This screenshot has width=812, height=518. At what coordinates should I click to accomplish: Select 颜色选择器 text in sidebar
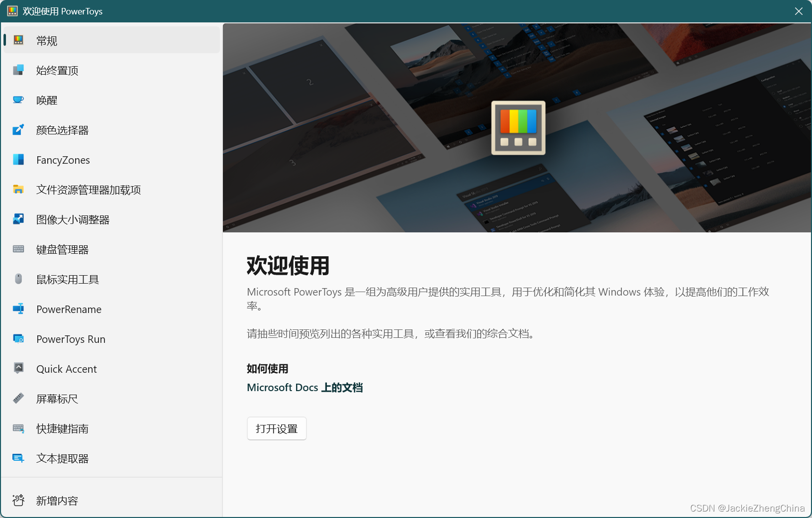point(63,130)
